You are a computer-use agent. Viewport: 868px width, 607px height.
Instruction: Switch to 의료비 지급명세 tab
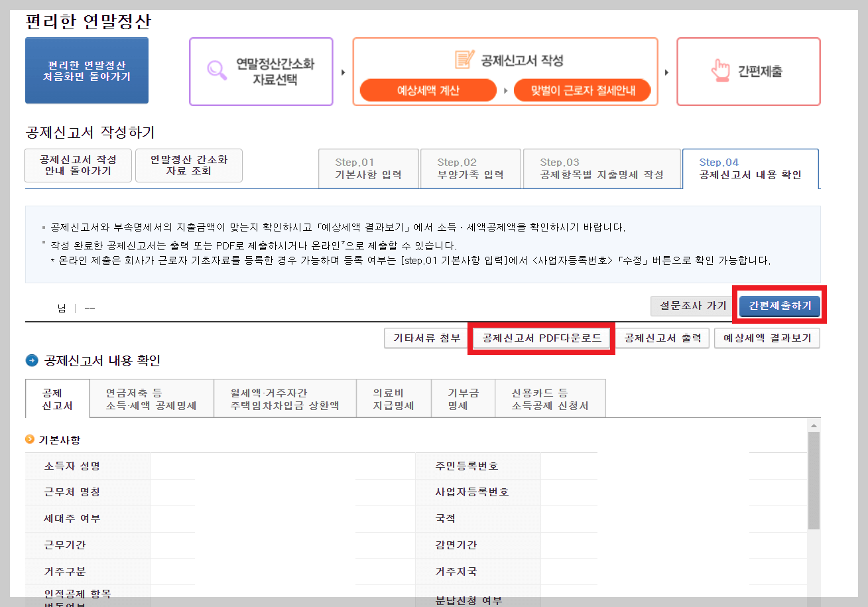(394, 399)
